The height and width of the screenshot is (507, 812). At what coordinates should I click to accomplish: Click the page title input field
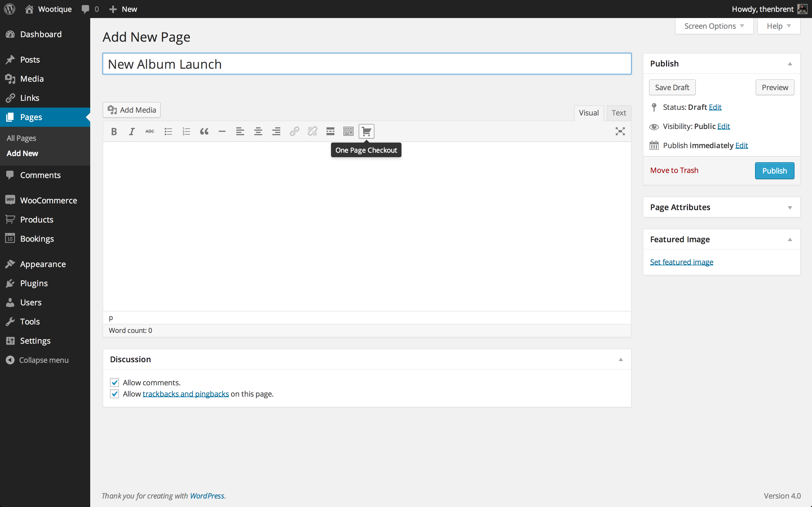point(367,64)
